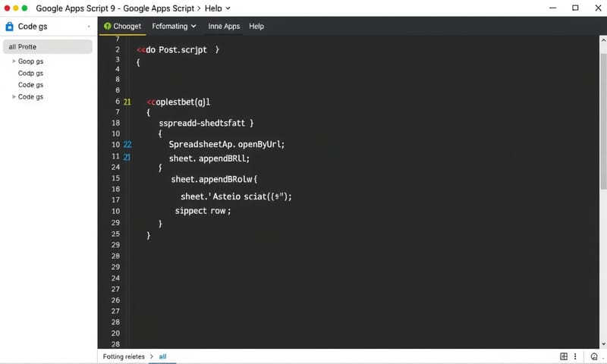This screenshot has height=364, width=607.
Task: Open the Help menu in the editor toolbar
Action: pyautogui.click(x=256, y=27)
